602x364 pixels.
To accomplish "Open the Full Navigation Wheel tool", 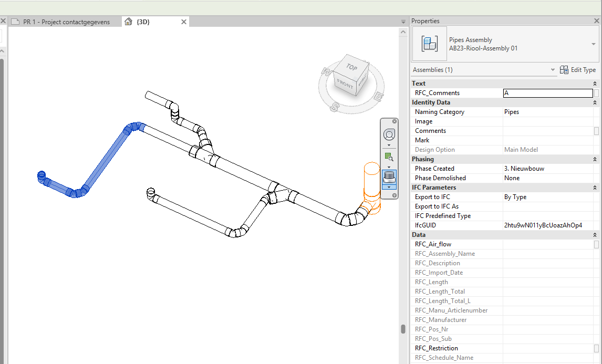I will click(x=389, y=134).
